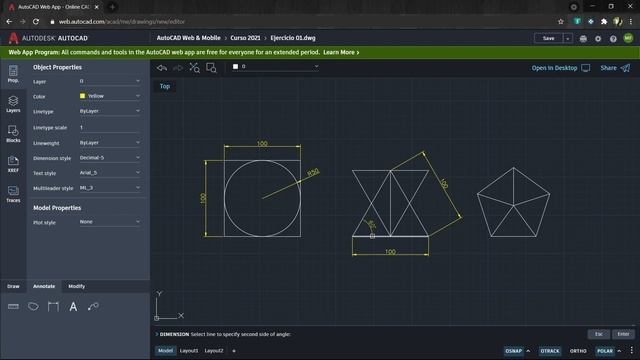Navigate to AutoCAD Web & Mobile breadcrumb

(189, 38)
